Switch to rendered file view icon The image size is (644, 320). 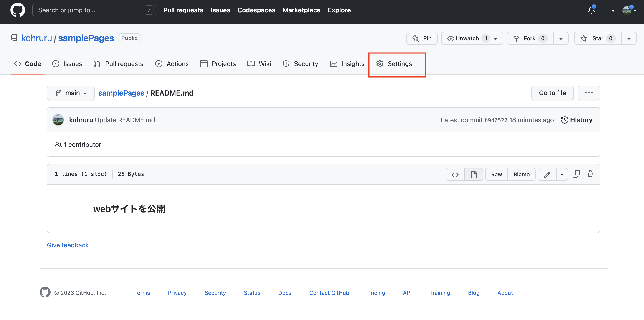[x=474, y=175]
